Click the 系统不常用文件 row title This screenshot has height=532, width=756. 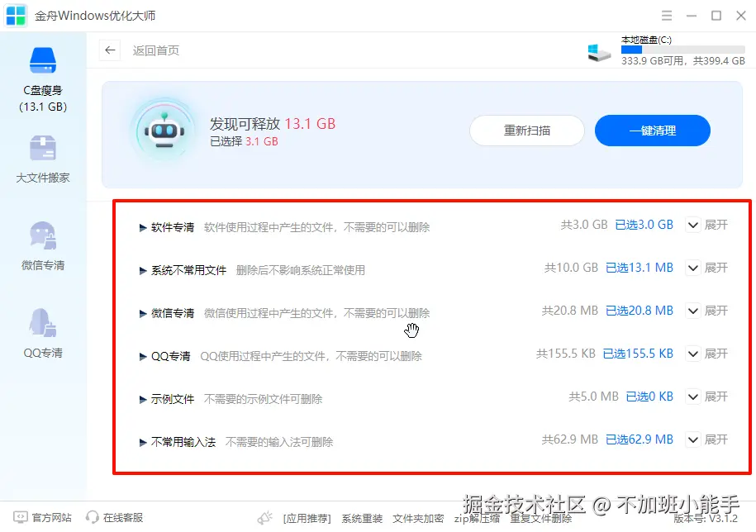(x=188, y=270)
